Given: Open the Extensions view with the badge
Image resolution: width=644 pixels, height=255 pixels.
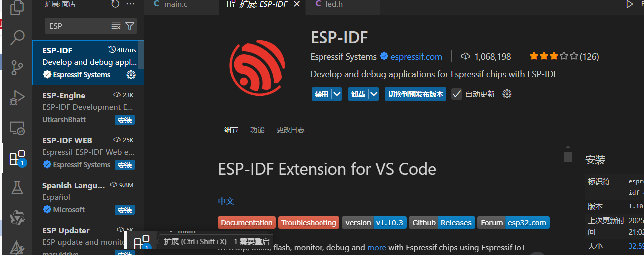Looking at the screenshot, I should 17,158.
